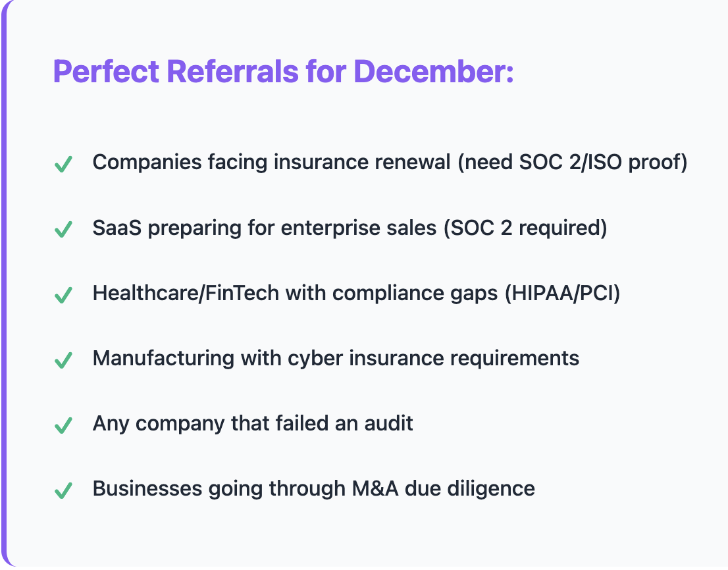
Task: Click the Perfect Referrals for December heading
Action: click(283, 72)
